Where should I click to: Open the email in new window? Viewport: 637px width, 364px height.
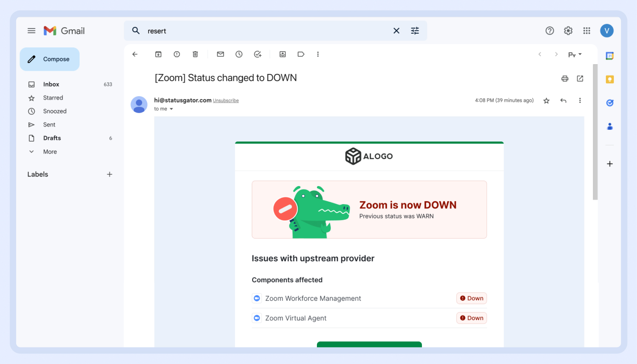point(580,79)
